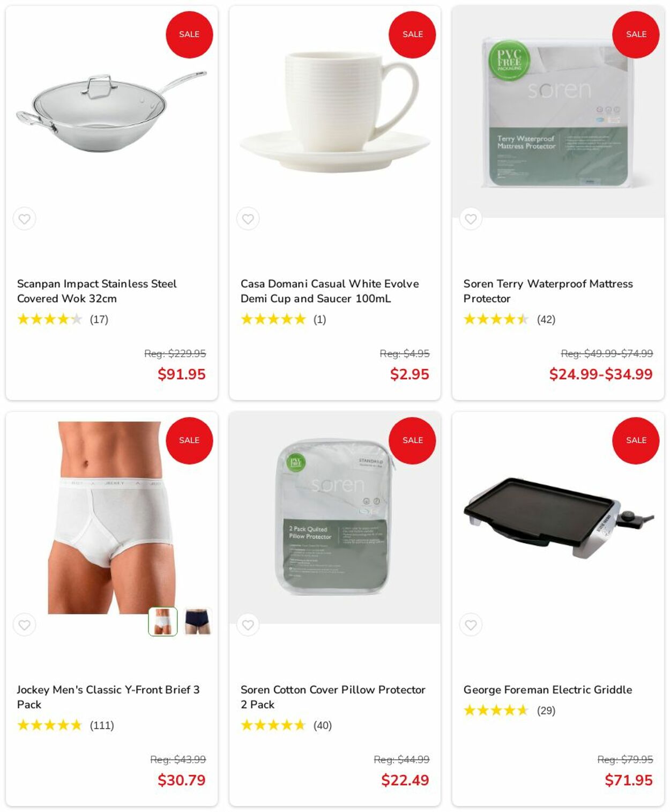View the 111 reviews for Jockey briefs
Image resolution: width=670 pixels, height=812 pixels.
point(102,725)
